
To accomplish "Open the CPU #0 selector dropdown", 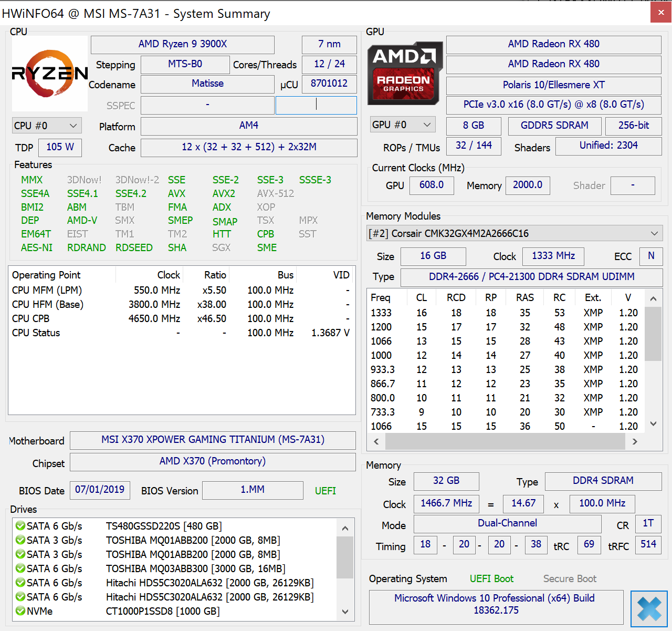I will pos(47,126).
